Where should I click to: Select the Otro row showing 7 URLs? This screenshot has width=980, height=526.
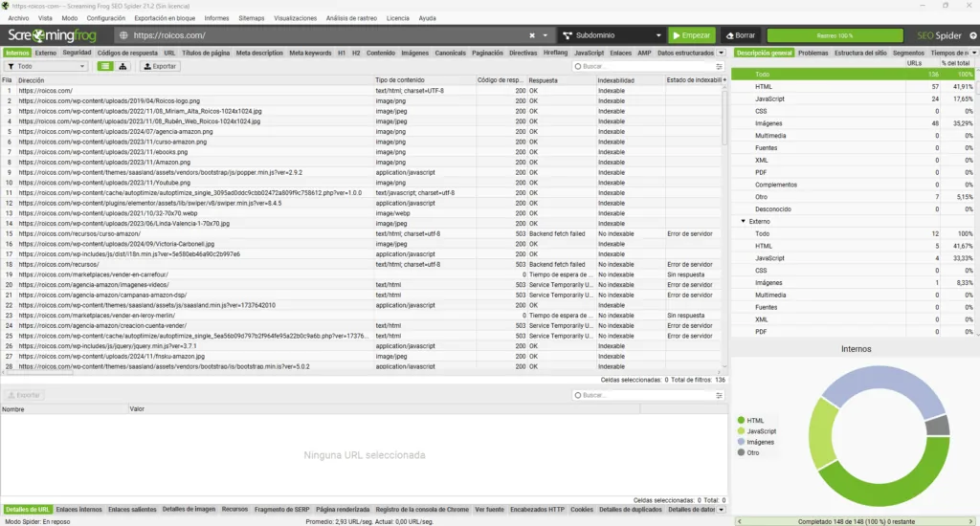click(x=853, y=197)
